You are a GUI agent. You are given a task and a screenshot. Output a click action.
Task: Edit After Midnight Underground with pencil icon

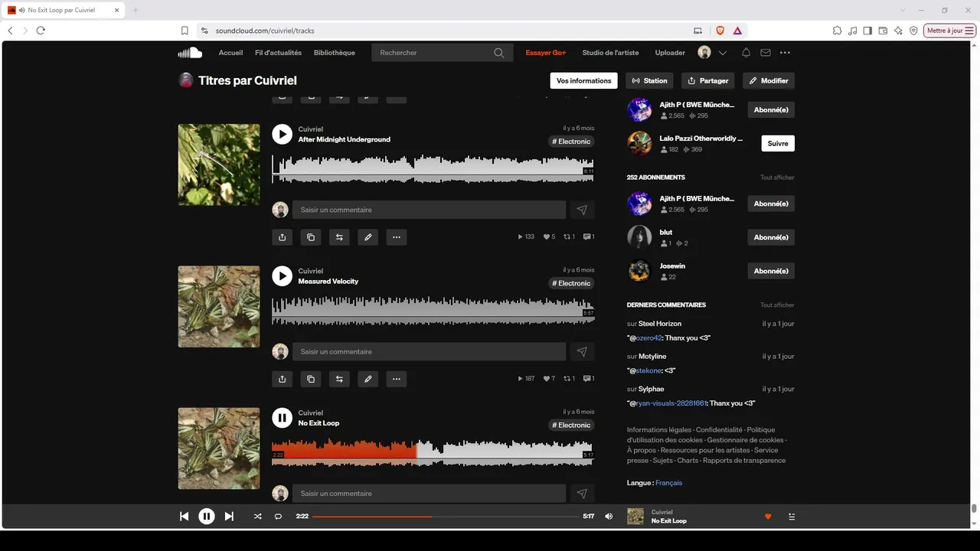tap(368, 237)
